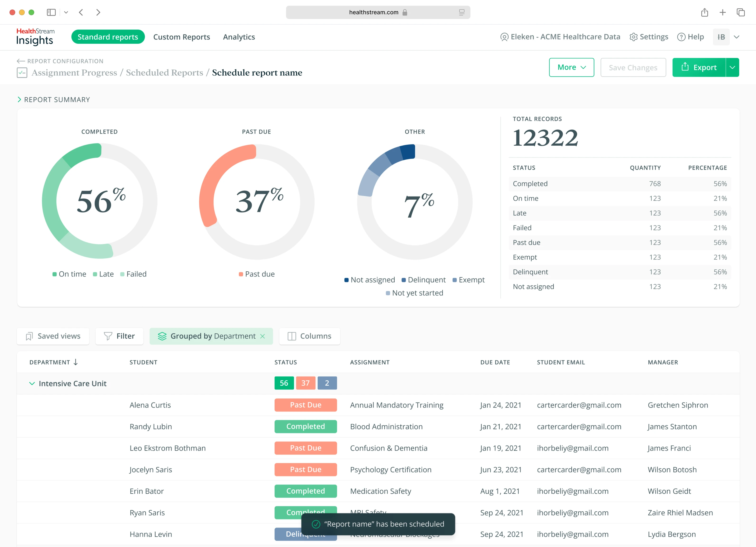Click Safari sidebar toggle icon
The width and height of the screenshot is (756, 547).
coord(51,12)
